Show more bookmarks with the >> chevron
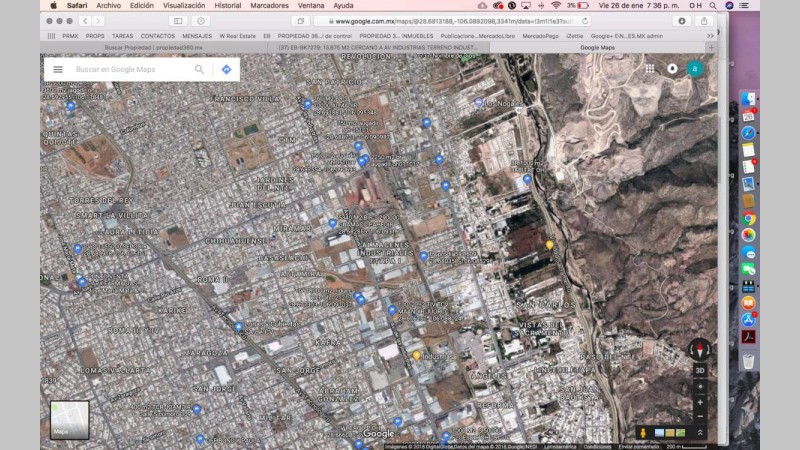The height and width of the screenshot is (450, 800). 710,36
